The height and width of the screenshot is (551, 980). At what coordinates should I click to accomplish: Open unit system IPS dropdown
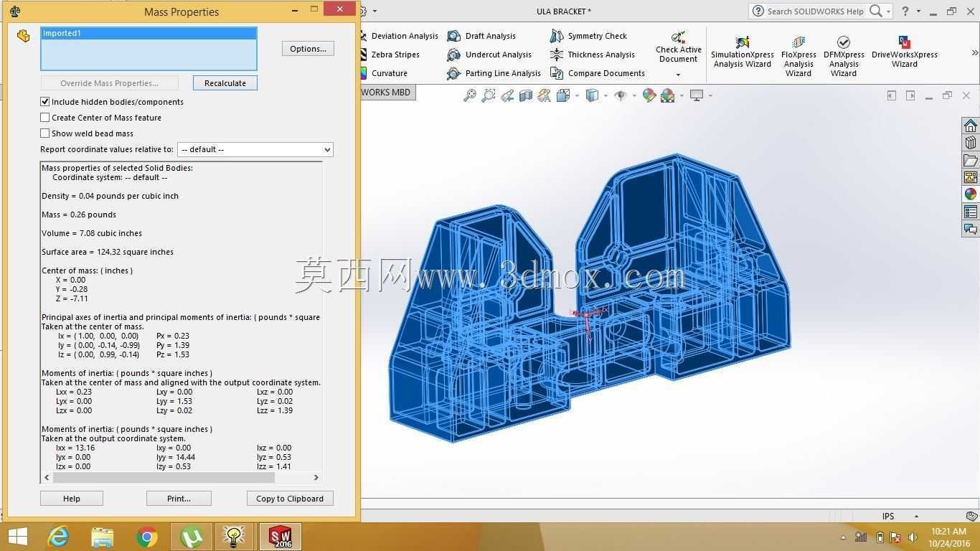click(x=916, y=516)
